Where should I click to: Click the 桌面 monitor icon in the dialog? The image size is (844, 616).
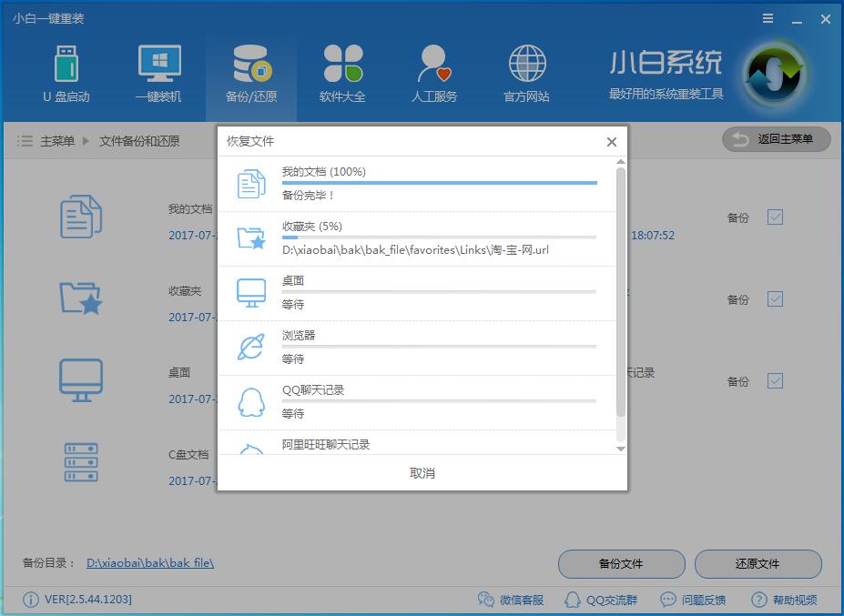[x=249, y=291]
